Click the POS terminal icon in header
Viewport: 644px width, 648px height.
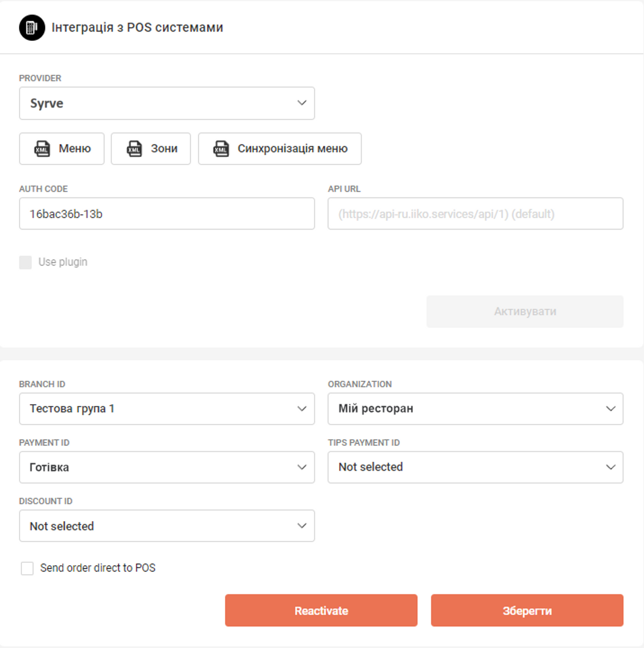[32, 28]
